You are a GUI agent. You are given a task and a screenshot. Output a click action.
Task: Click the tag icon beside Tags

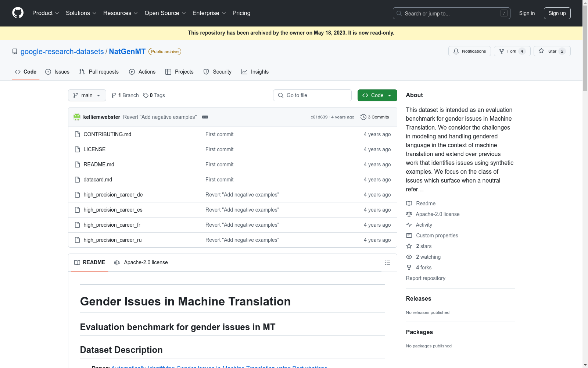pyautogui.click(x=146, y=95)
